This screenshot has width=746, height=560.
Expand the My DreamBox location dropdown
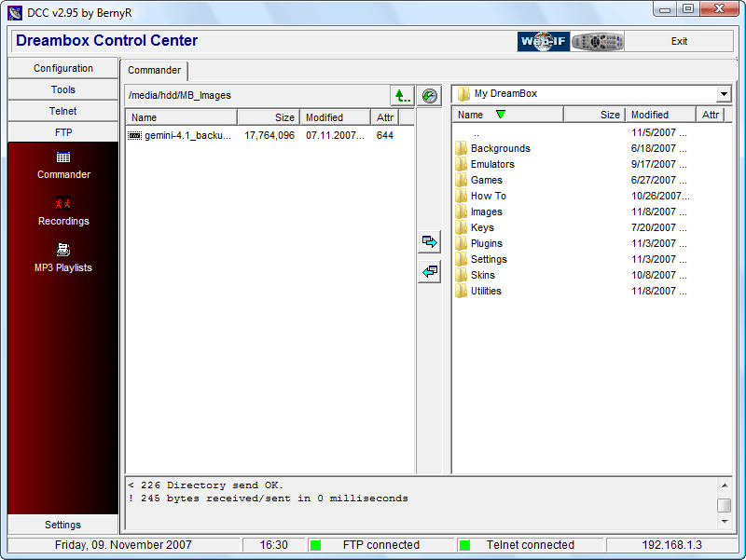pyautogui.click(x=724, y=94)
